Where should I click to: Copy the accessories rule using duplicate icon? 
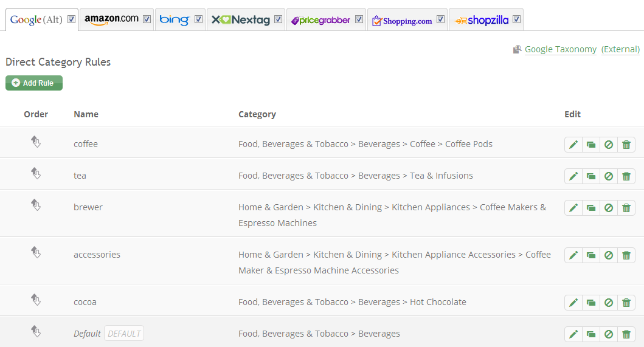click(591, 255)
